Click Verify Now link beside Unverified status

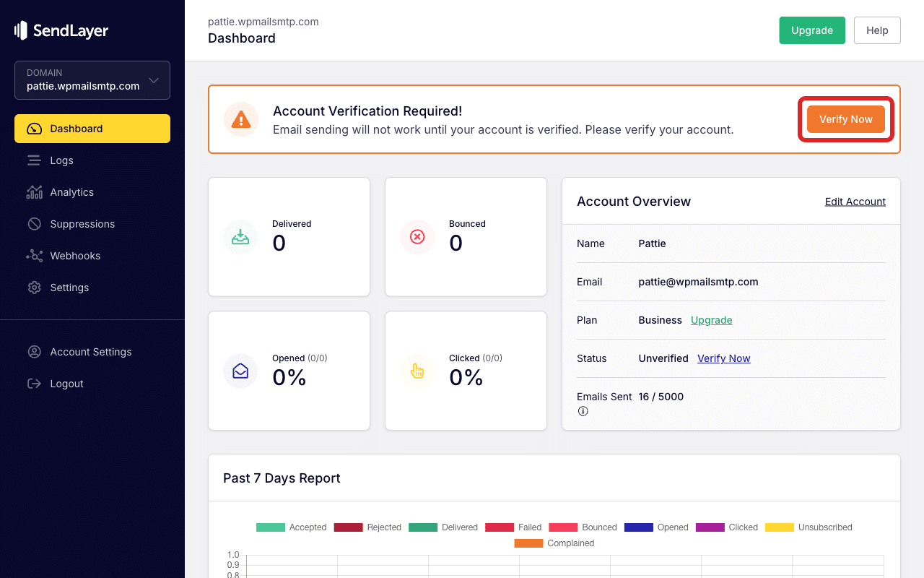click(724, 358)
